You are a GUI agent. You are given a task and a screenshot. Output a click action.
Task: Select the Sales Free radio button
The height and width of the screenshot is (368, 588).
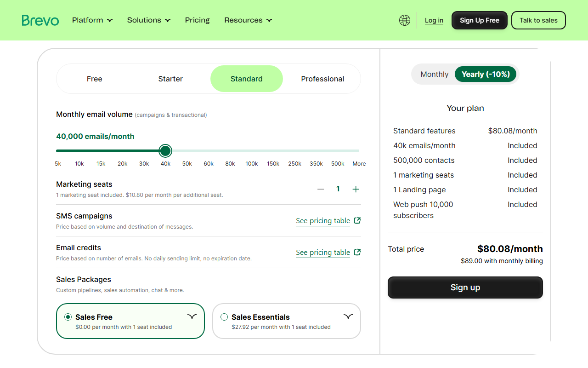pyautogui.click(x=68, y=317)
